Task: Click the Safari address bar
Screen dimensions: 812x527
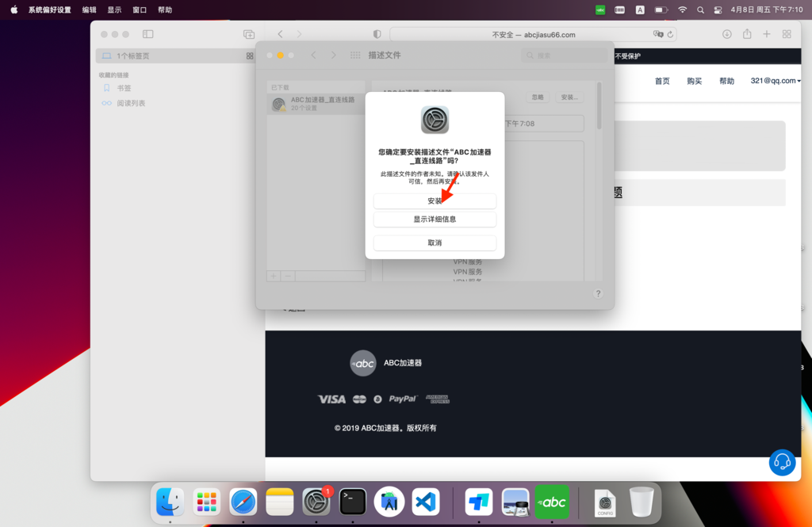Action: pos(533,35)
